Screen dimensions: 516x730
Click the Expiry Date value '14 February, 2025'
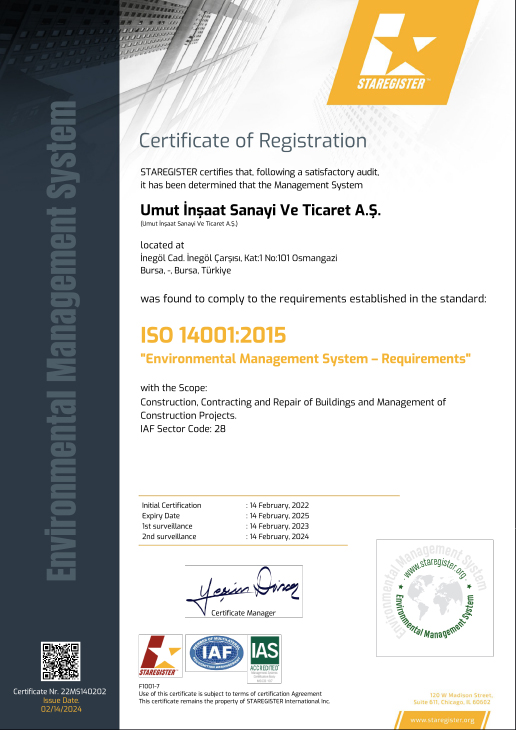pyautogui.click(x=278, y=516)
